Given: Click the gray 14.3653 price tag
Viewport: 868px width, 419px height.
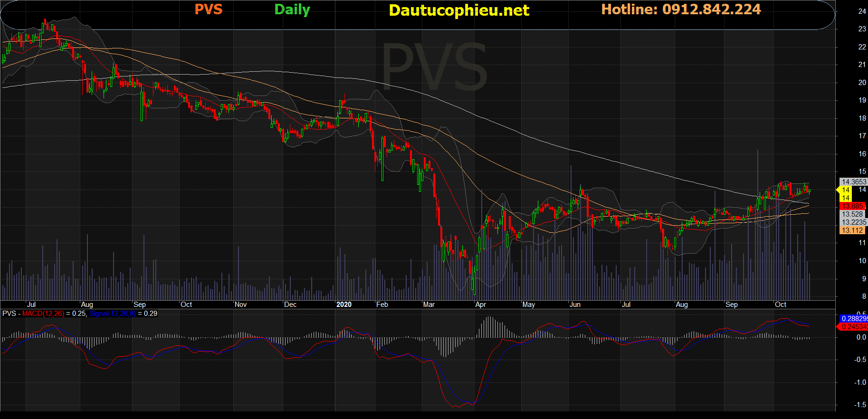Looking at the screenshot, I should coord(854,182).
